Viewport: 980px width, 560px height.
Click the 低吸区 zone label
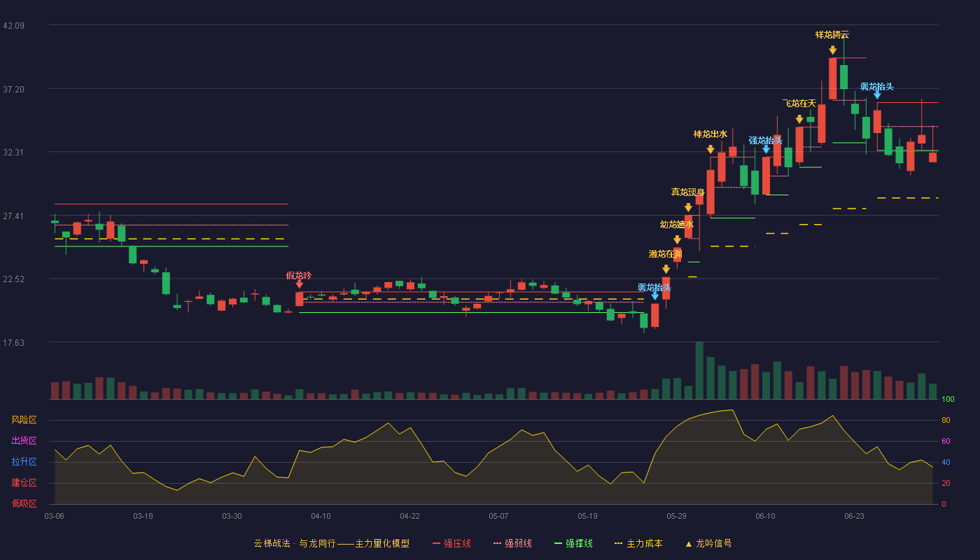point(24,504)
